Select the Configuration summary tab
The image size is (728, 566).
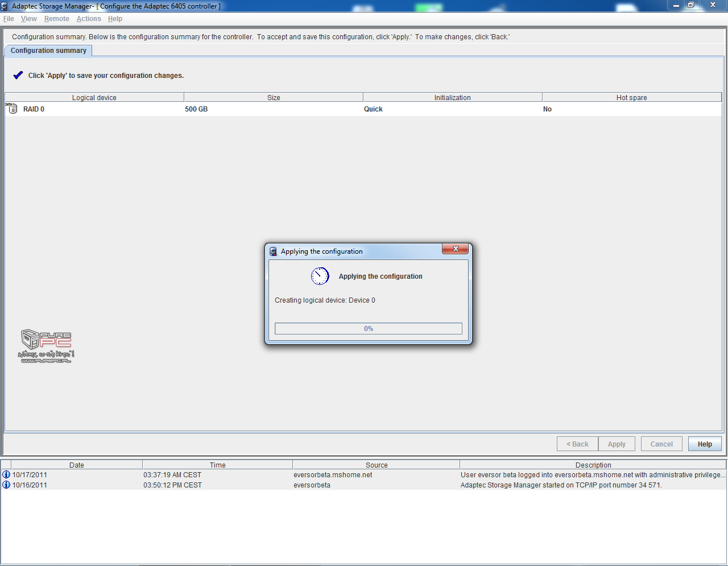click(x=48, y=51)
